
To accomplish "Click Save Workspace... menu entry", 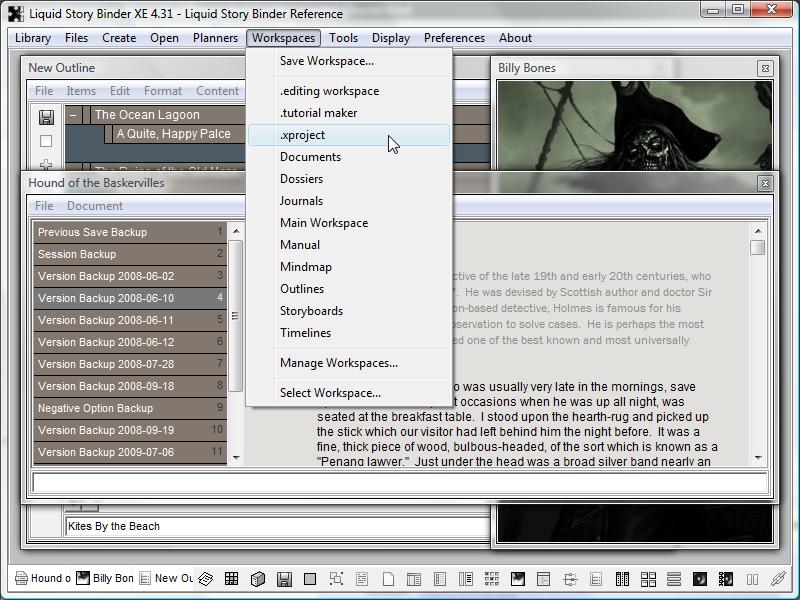I will [x=327, y=61].
